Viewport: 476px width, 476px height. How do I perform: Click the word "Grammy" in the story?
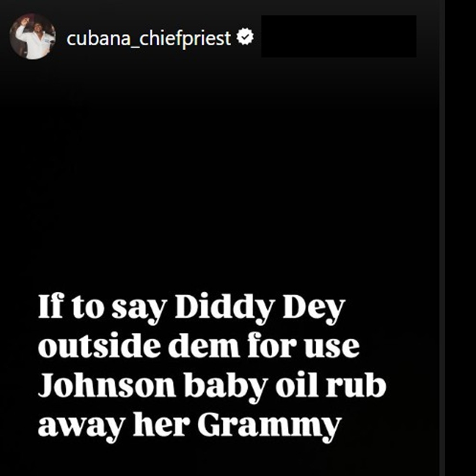tap(269, 426)
